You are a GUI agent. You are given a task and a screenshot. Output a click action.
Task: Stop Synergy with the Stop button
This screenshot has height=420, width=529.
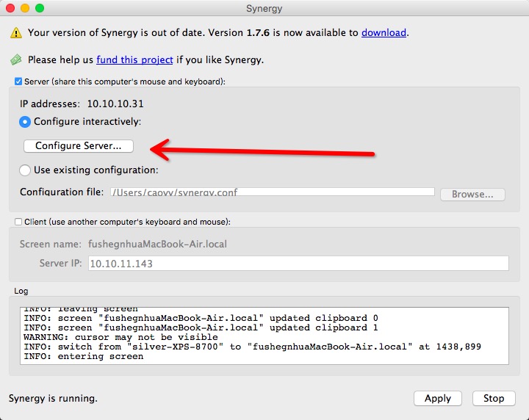coord(494,399)
